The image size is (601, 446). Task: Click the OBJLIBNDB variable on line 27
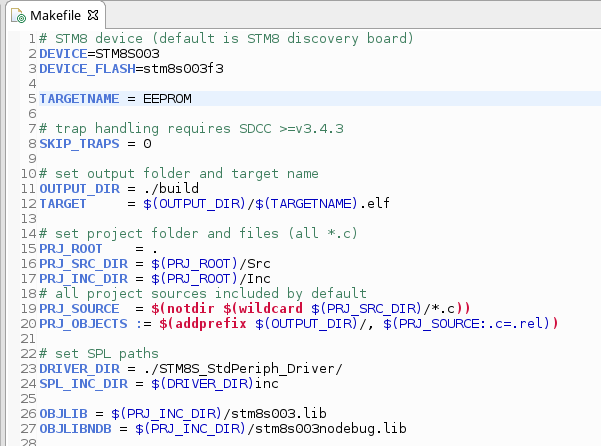pyautogui.click(x=75, y=429)
